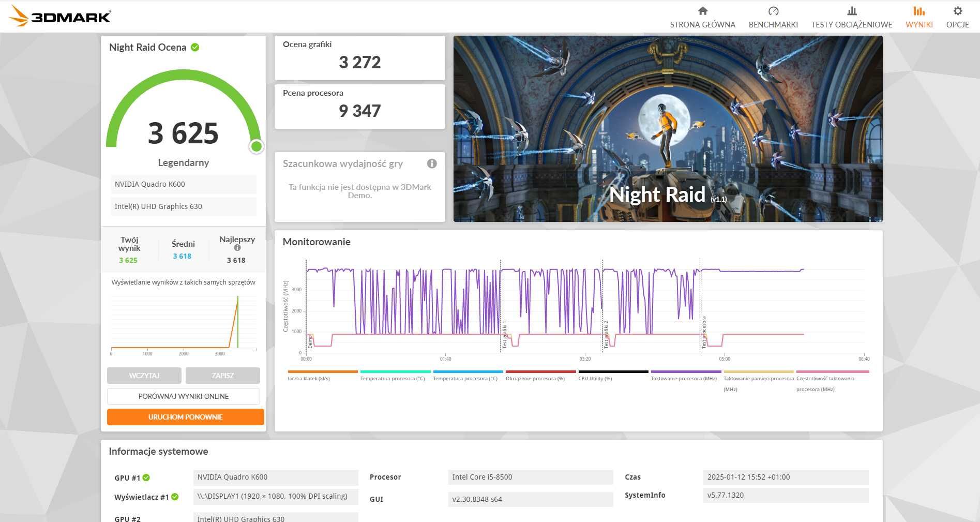This screenshot has height=522, width=980.
Task: Click the score gauge end knob
Action: pos(257,147)
